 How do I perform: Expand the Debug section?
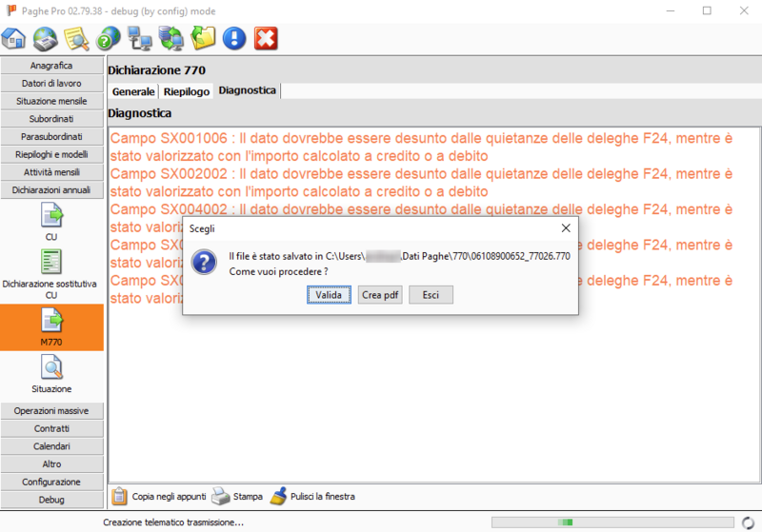click(x=51, y=500)
